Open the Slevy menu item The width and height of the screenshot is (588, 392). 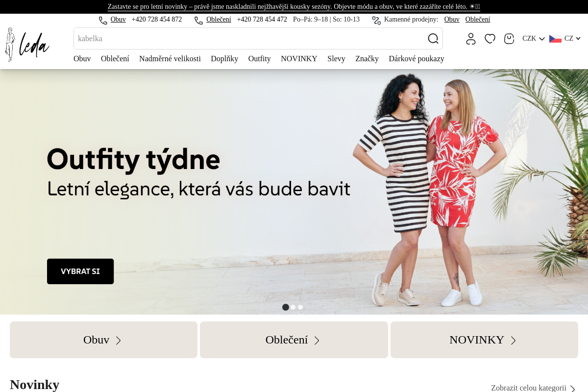(x=336, y=59)
